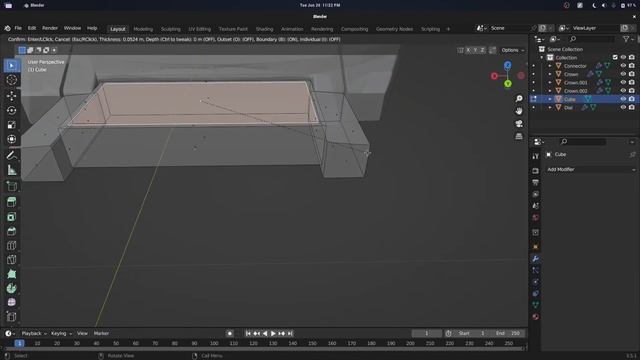Image resolution: width=640 pixels, height=360 pixels.
Task: Open the outliner filter dropdown
Action: coord(629,39)
